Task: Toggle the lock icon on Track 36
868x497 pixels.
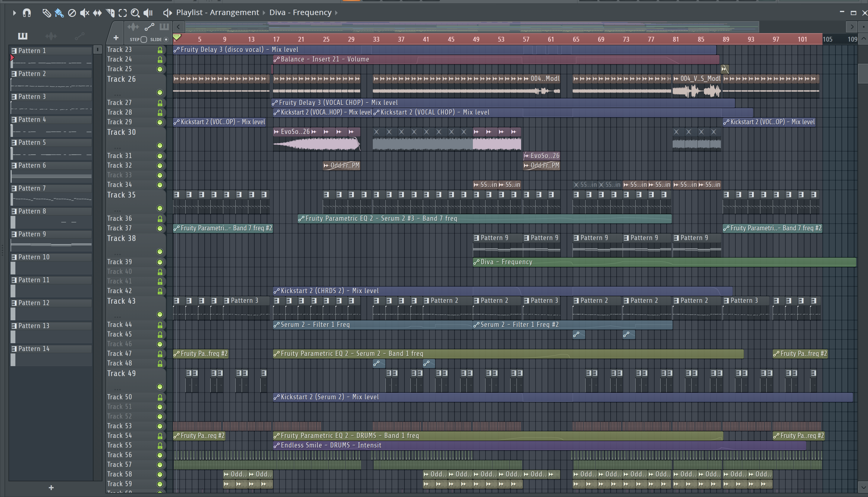Action: (x=160, y=219)
